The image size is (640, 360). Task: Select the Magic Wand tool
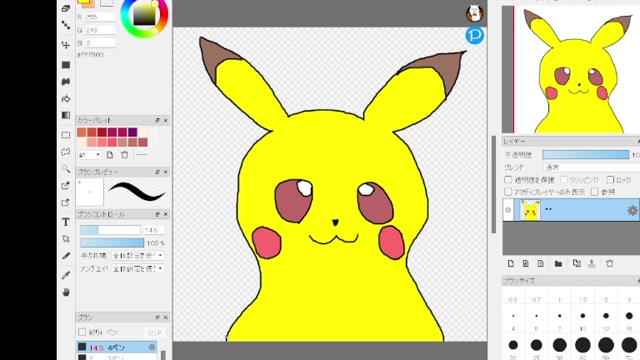point(66,169)
